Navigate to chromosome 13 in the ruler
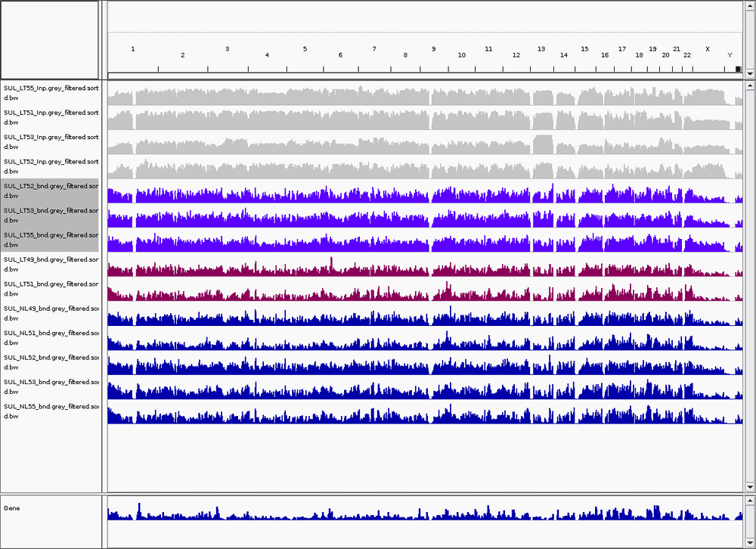The image size is (756, 549). (x=541, y=49)
